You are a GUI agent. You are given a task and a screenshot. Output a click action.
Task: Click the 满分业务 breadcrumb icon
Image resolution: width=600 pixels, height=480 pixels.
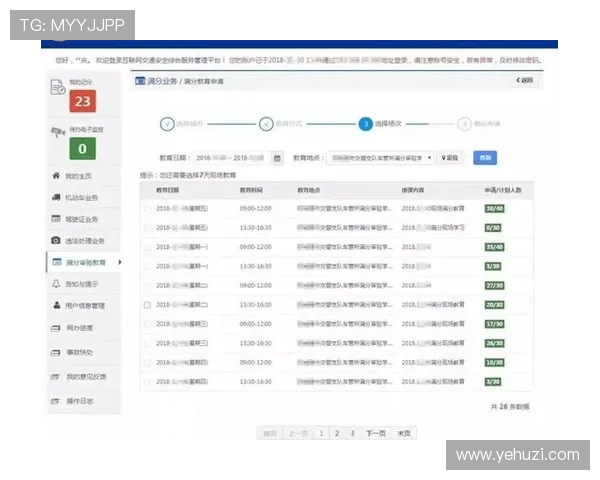tap(140, 81)
